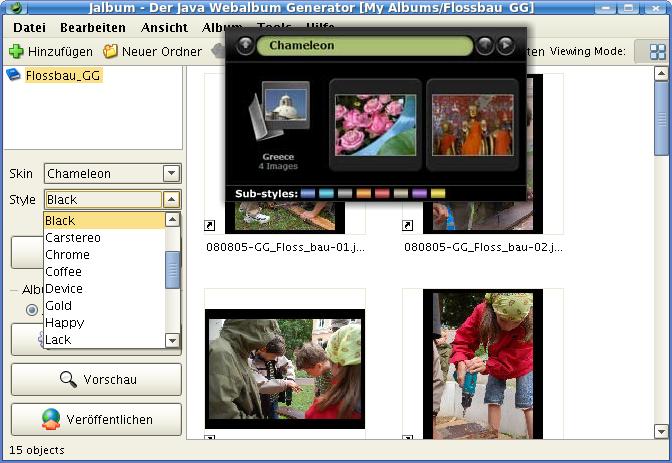Click the Neuer Ordner folder icon
This screenshot has width=672, height=463.
[x=111, y=51]
